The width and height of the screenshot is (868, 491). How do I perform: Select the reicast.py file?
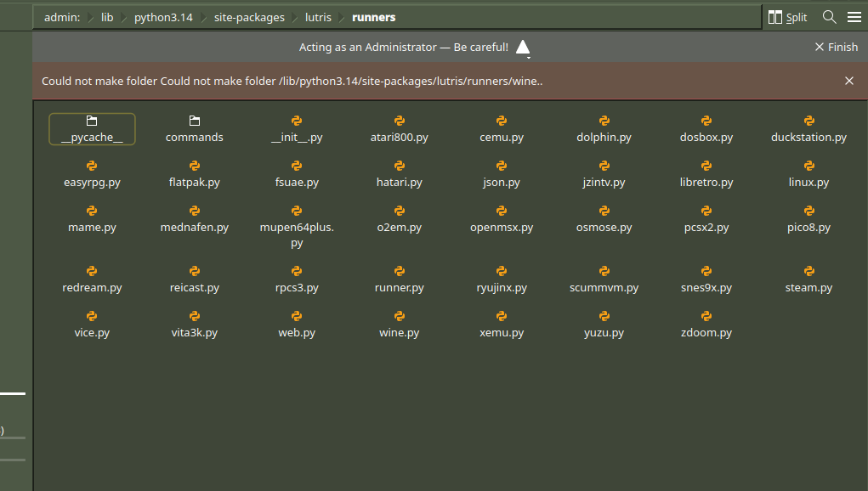tap(195, 279)
